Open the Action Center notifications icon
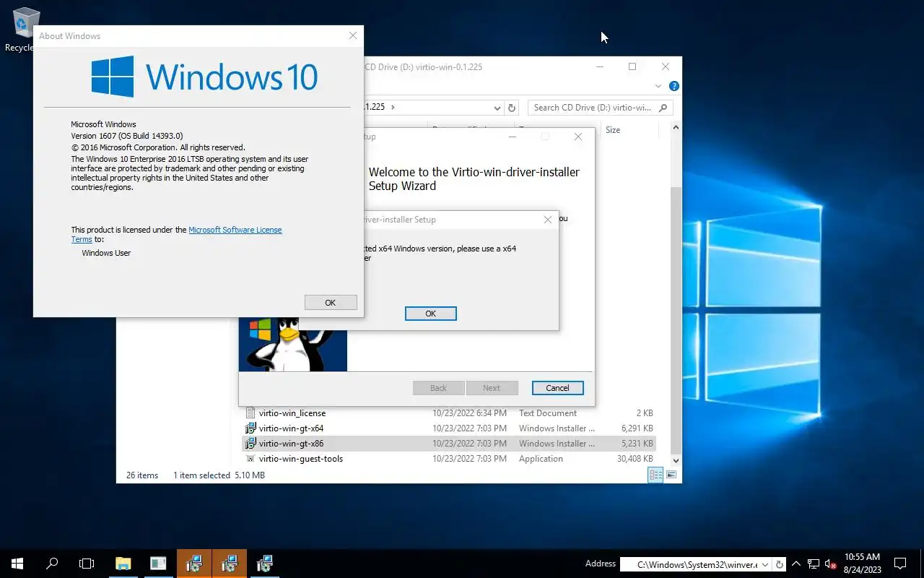 tap(900, 564)
